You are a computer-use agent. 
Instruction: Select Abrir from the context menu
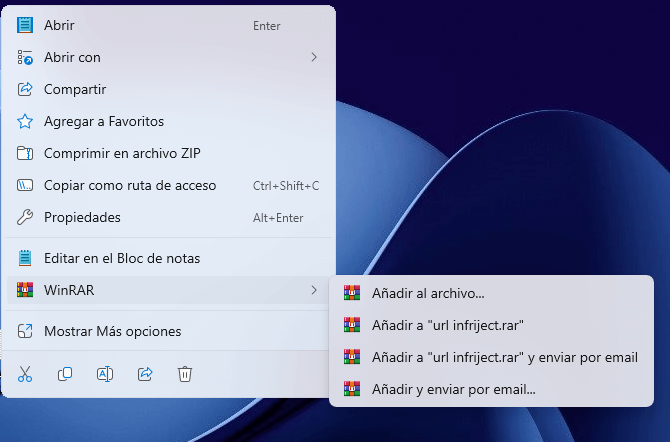(x=168, y=25)
